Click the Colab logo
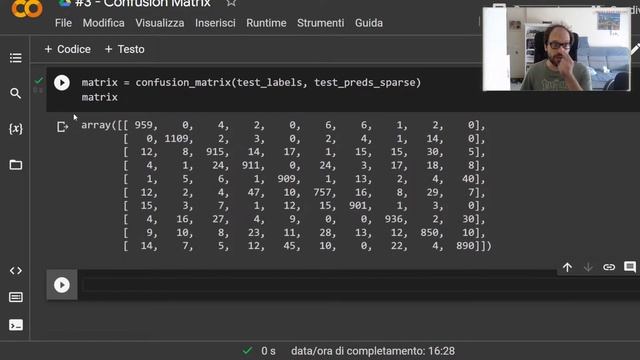 [27, 8]
